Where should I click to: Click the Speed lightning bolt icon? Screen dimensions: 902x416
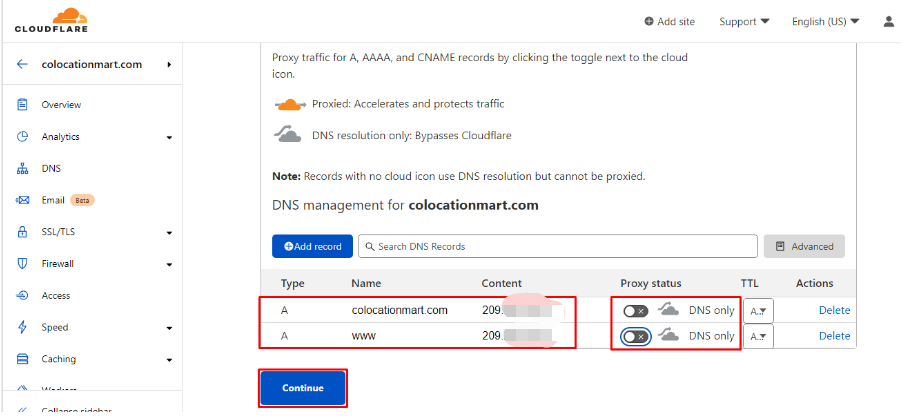[22, 327]
